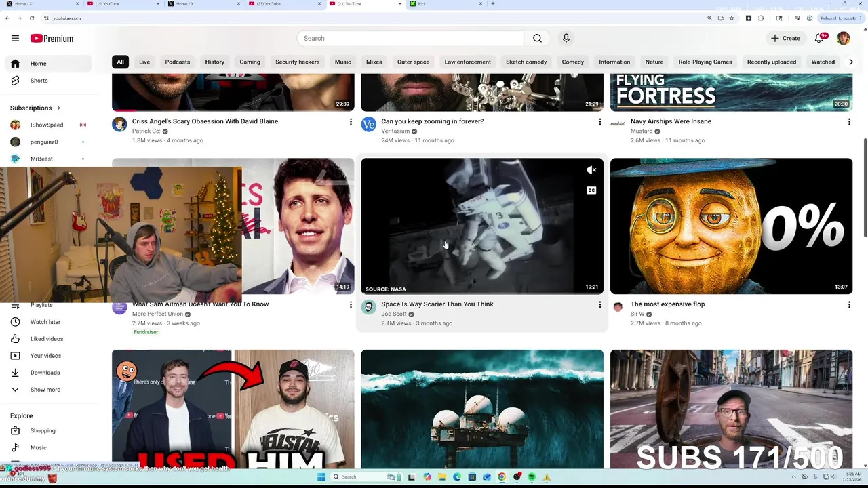Image resolution: width=868 pixels, height=488 pixels.
Task: Open the hamburger guide menu
Action: point(15,39)
